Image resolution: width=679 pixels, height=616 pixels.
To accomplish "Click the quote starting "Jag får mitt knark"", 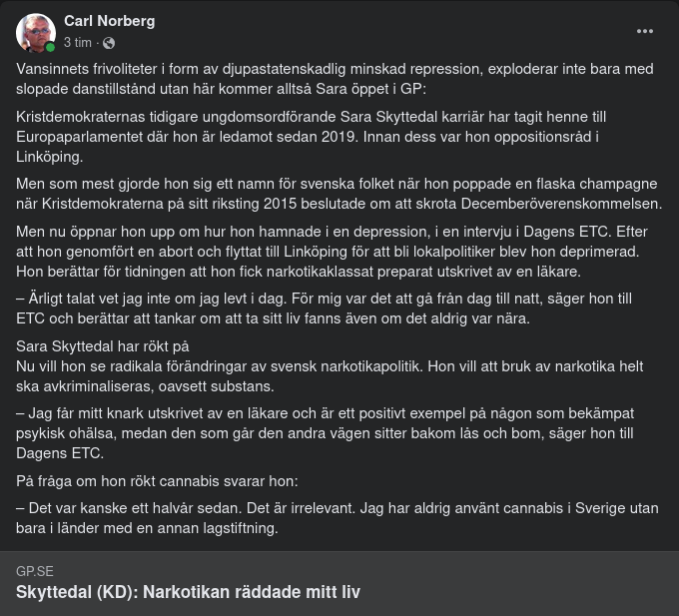I will tap(325, 432).
